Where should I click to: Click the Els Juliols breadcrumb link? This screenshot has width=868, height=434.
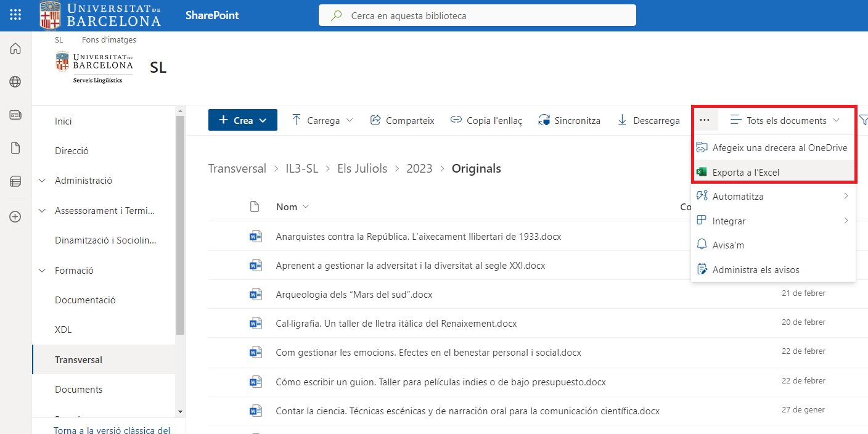pos(362,169)
